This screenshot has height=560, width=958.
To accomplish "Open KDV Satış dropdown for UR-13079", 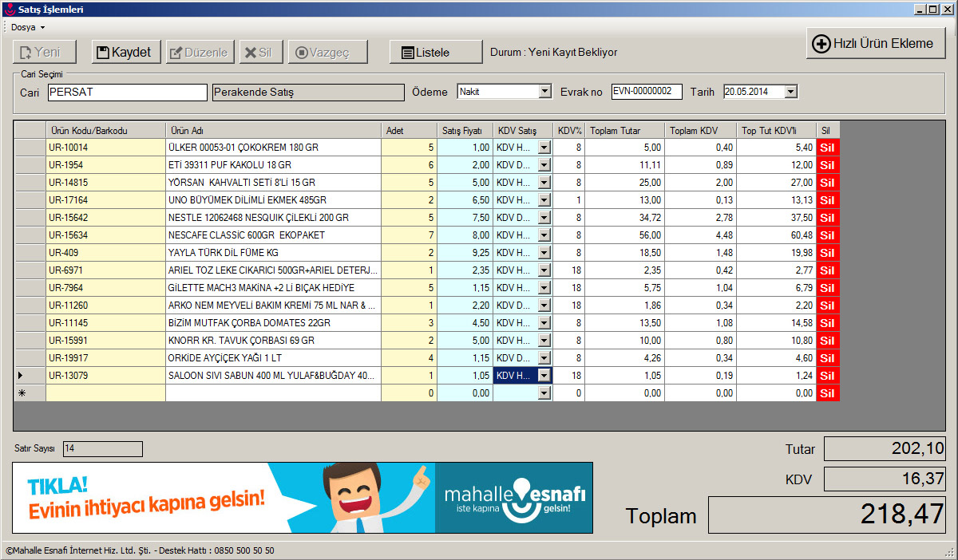I will click(x=544, y=376).
